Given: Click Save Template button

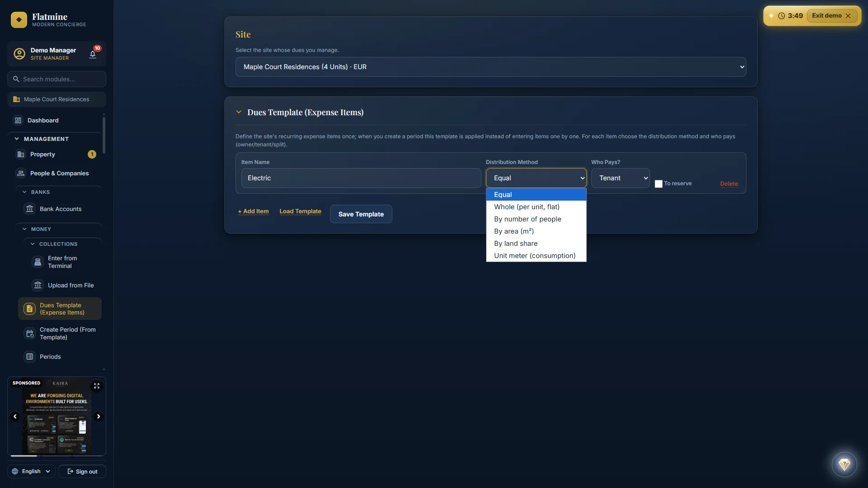Looking at the screenshot, I should (361, 214).
